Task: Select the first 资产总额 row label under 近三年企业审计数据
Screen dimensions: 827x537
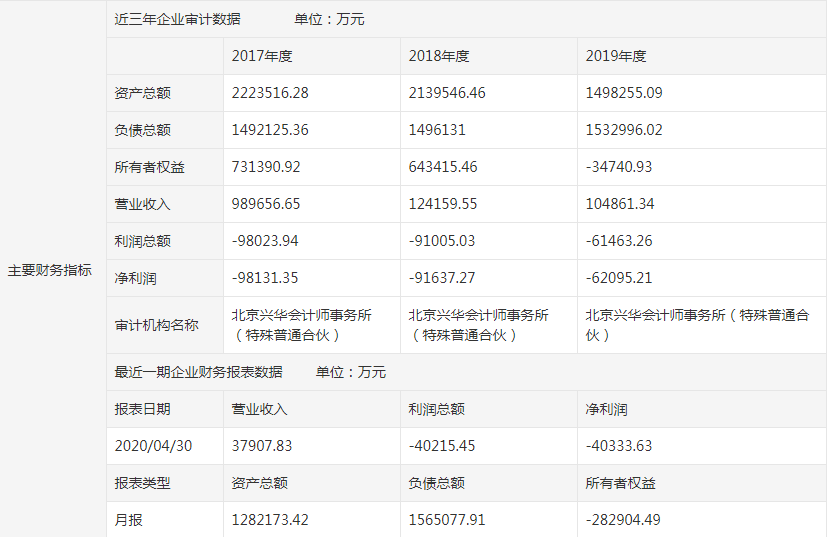Action: point(142,93)
